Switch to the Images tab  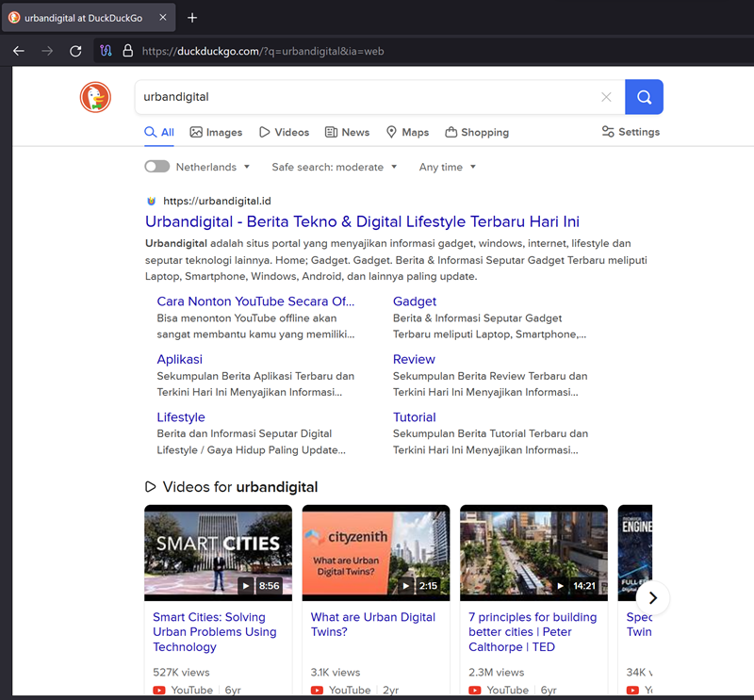click(x=216, y=133)
